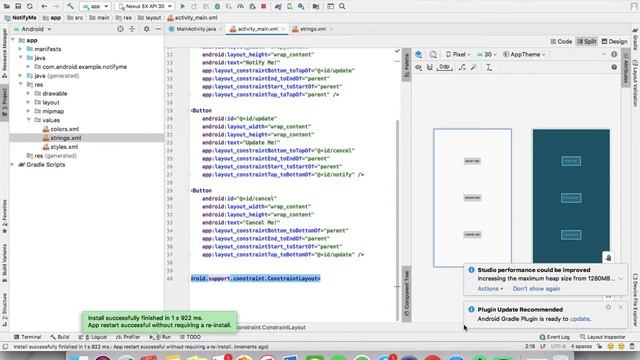Click the Debug app bug icon
The width and height of the screenshot is (640, 360).
tap(217, 7)
